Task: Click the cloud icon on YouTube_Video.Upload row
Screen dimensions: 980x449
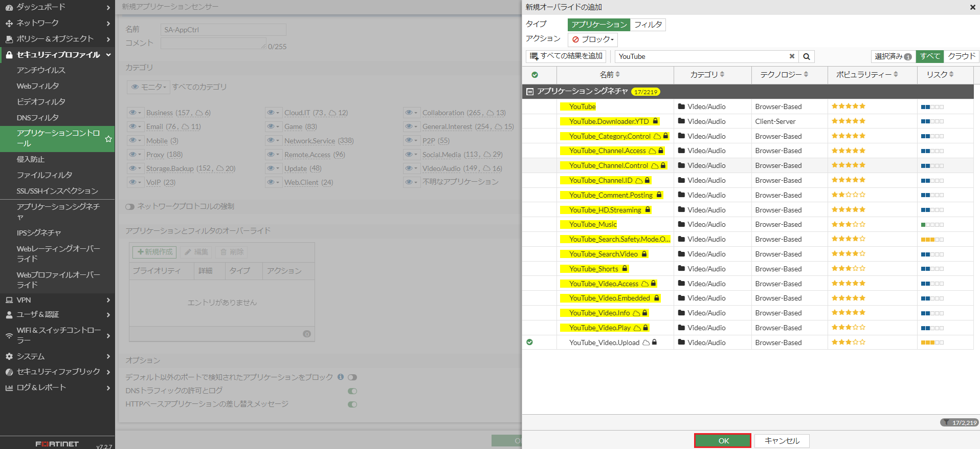Action: click(x=646, y=343)
